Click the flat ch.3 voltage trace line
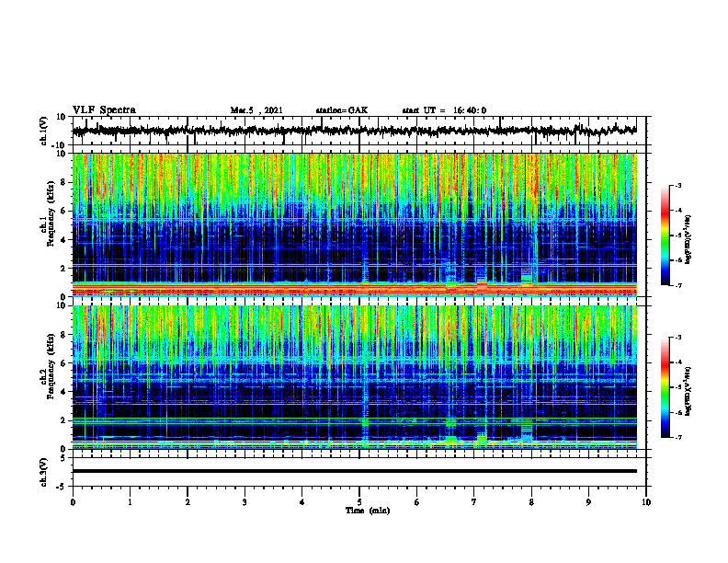 [354, 471]
